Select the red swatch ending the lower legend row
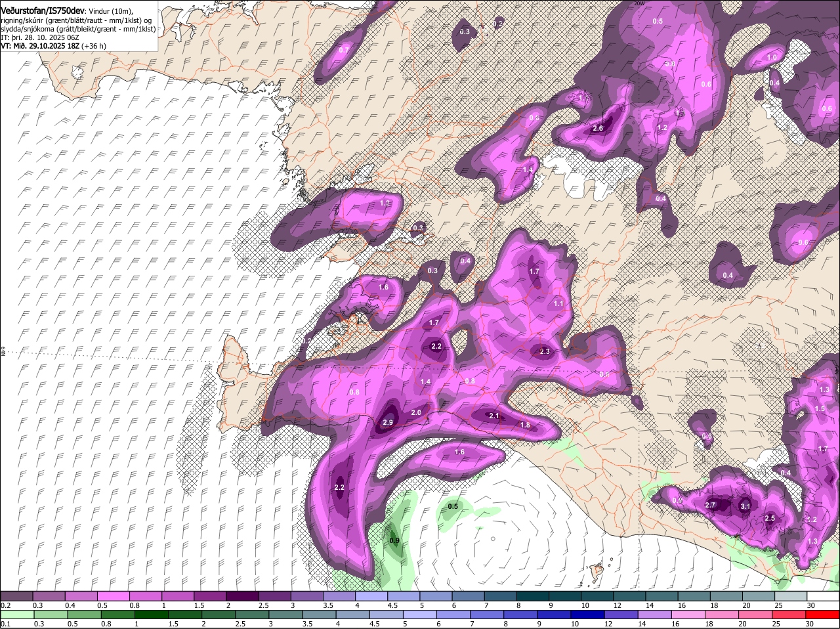 [824, 615]
